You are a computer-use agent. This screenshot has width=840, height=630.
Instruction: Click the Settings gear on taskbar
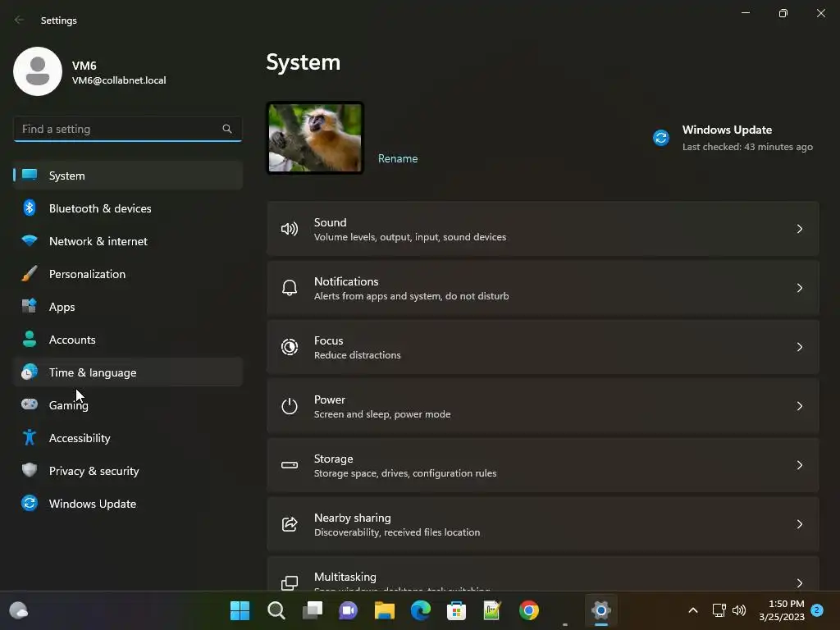coord(601,610)
